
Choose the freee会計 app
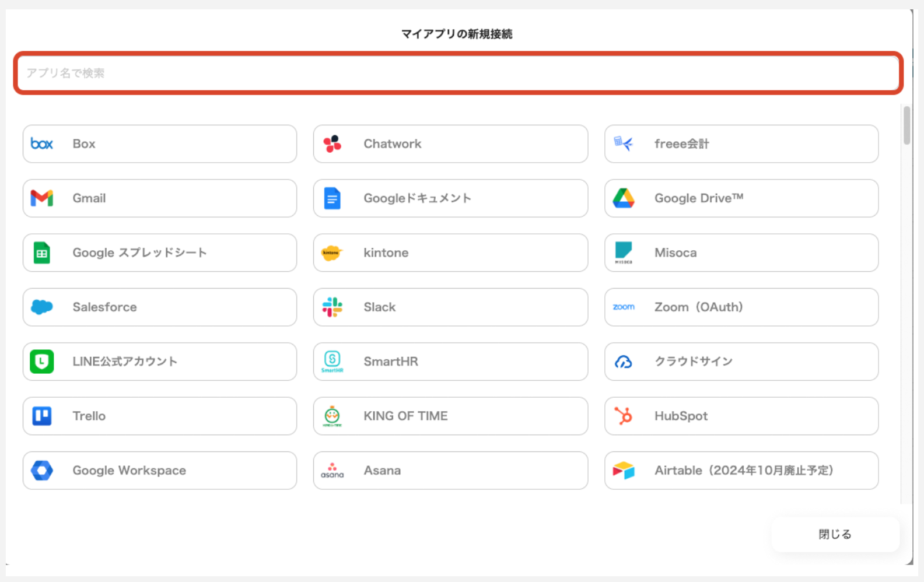[741, 143]
